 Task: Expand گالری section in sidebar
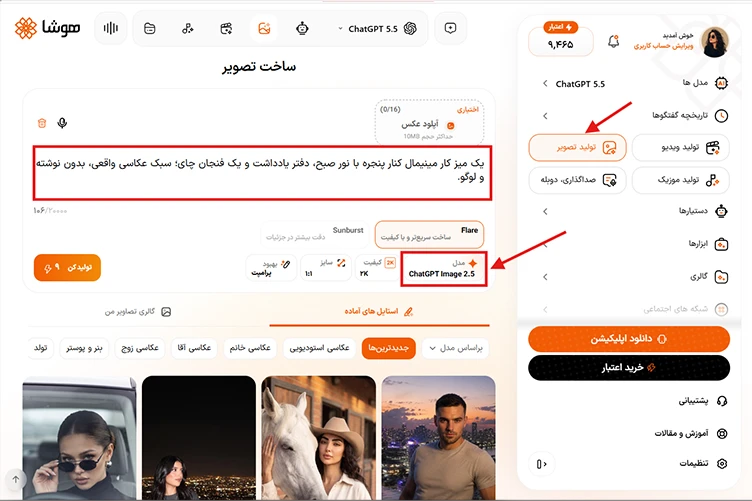pyautogui.click(x=634, y=277)
